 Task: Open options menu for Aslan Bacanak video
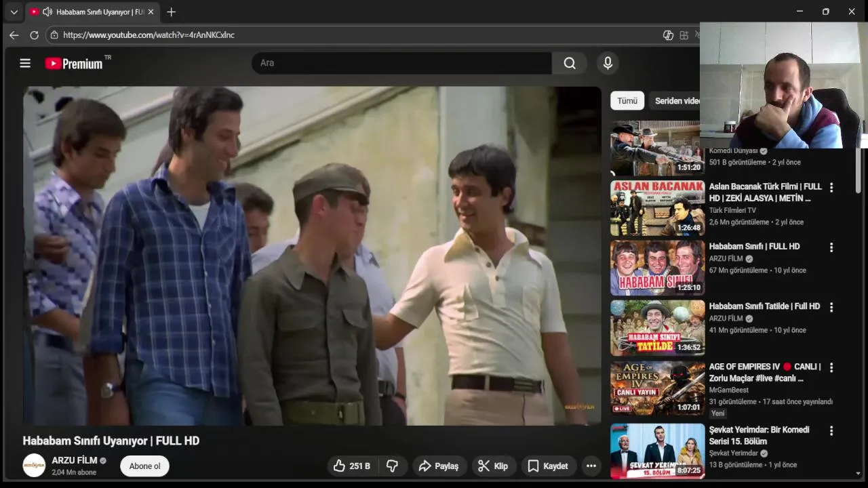point(831,188)
